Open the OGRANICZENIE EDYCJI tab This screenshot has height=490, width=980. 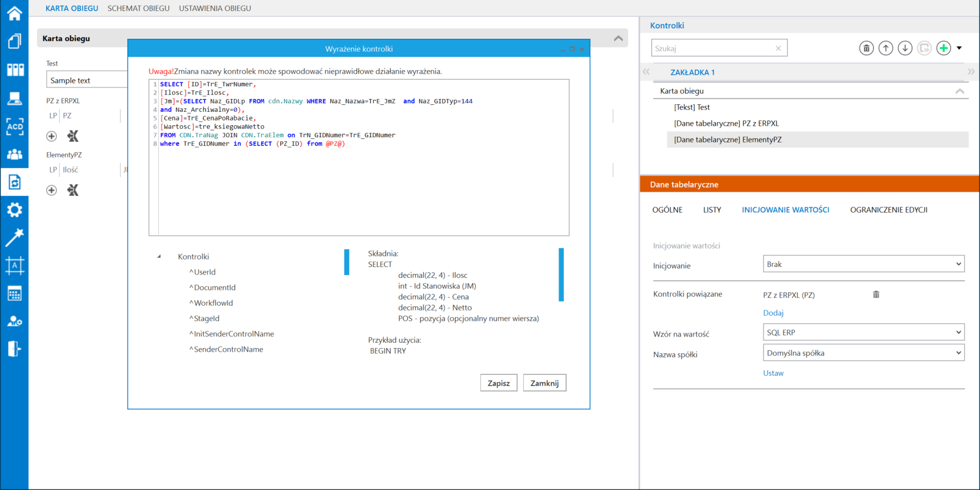tap(889, 210)
